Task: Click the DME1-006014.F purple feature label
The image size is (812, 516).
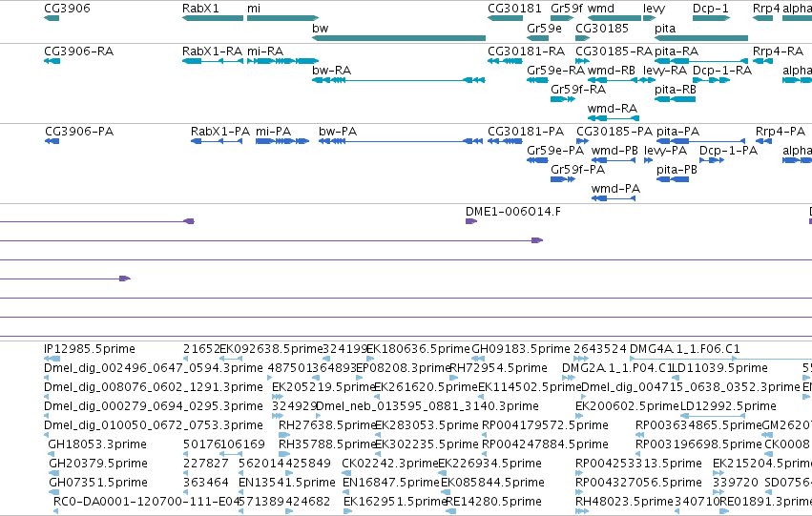Action: 512,211
